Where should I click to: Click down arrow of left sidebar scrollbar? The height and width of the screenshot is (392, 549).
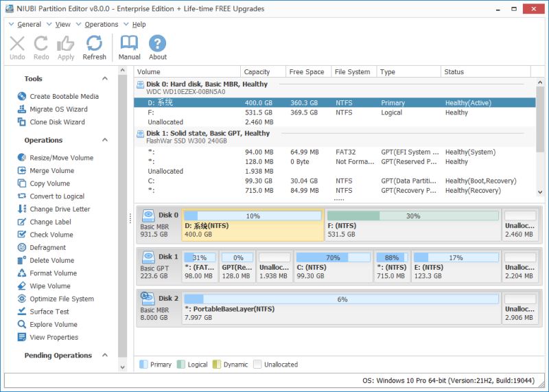tap(123, 367)
